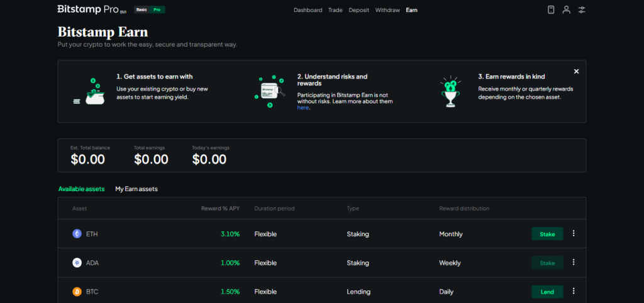Open the mobile app phone icon

tap(551, 10)
